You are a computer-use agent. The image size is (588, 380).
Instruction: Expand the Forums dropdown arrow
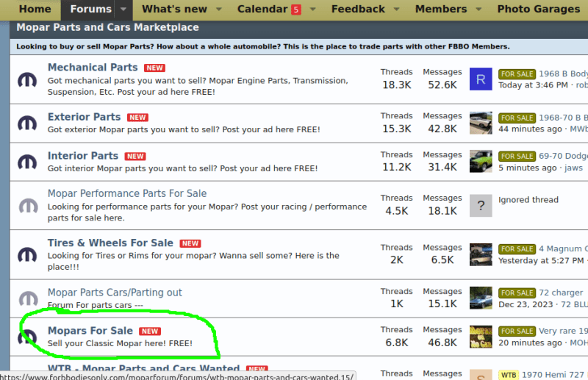[123, 9]
